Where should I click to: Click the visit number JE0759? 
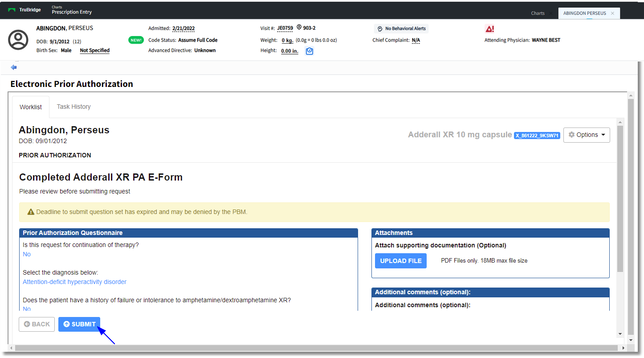click(285, 28)
